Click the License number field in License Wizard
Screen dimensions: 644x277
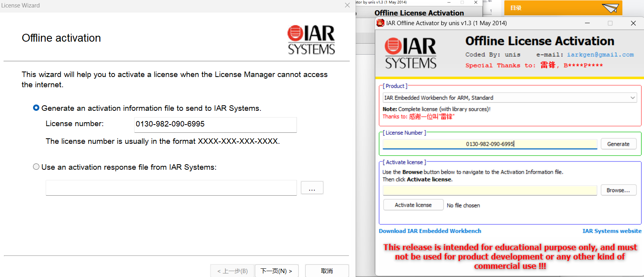[x=215, y=125]
